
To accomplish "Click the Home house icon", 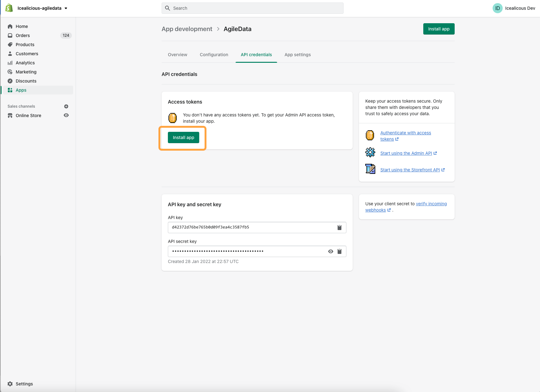I will point(10,26).
